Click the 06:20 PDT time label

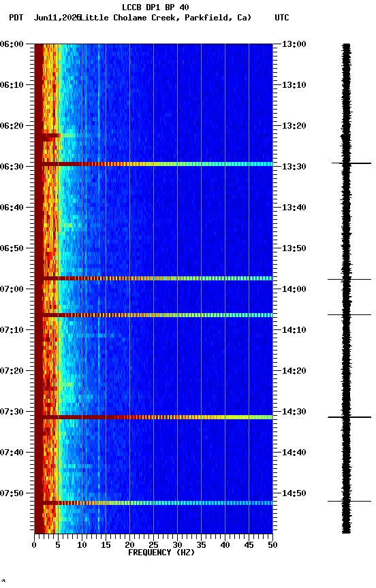(12, 126)
